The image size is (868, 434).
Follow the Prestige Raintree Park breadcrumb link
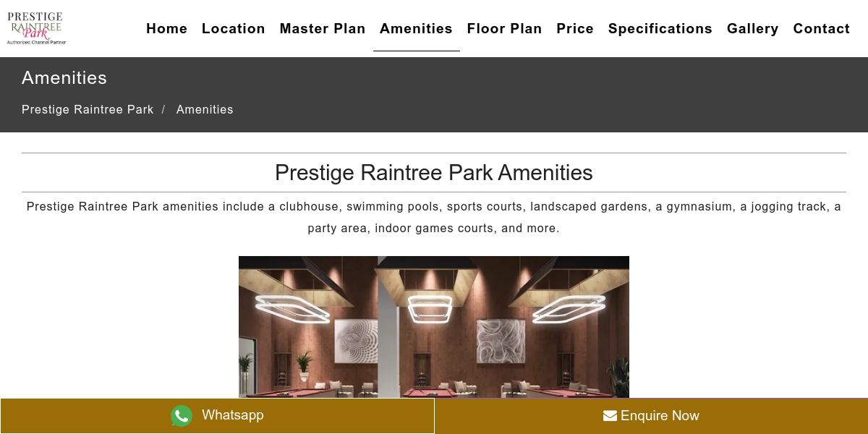[x=88, y=109]
